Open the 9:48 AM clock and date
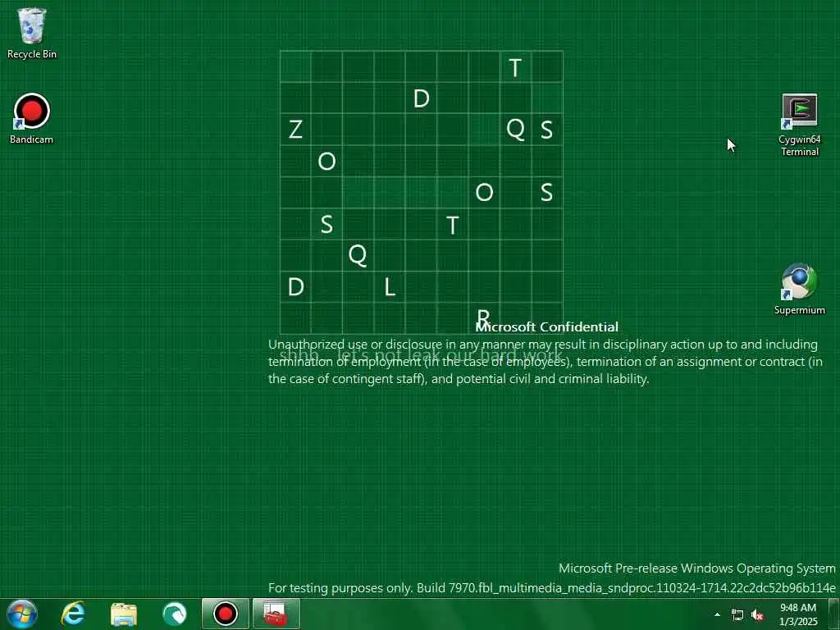The image size is (840, 630). click(x=798, y=614)
